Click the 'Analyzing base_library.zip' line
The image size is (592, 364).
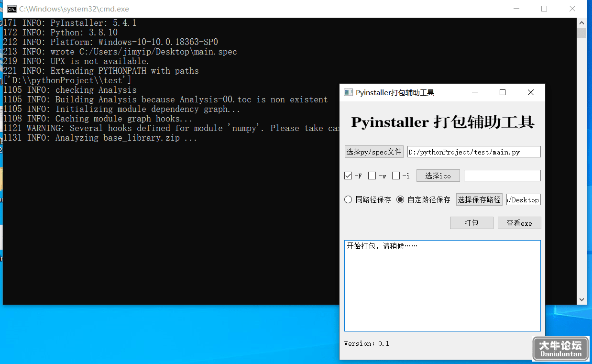100,138
